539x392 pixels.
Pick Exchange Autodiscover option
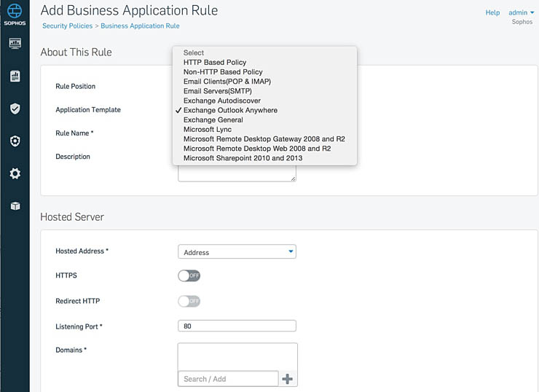pos(222,101)
